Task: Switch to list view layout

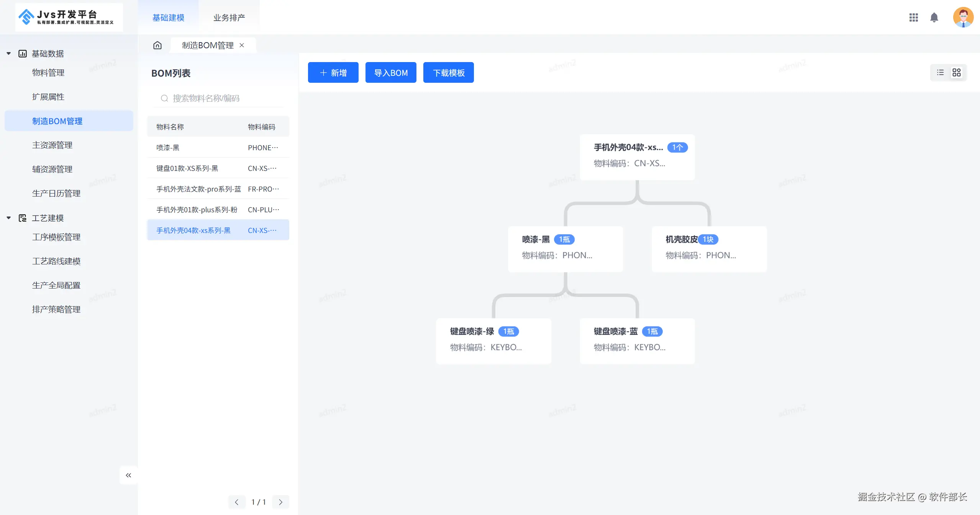Action: point(940,72)
